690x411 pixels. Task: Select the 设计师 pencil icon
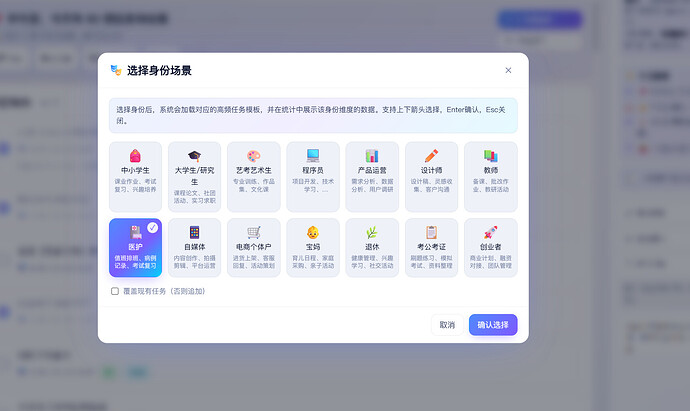click(x=431, y=156)
